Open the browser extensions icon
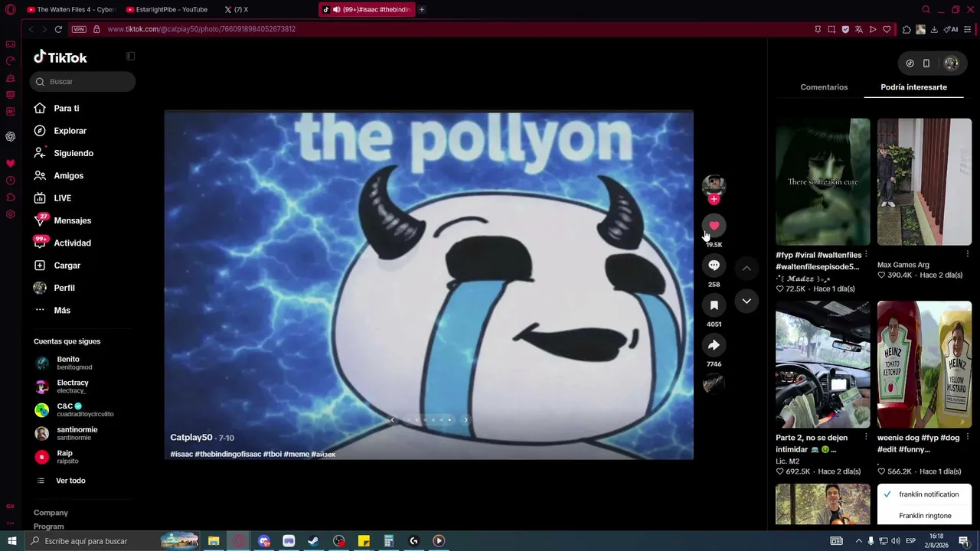980x551 pixels. (x=906, y=29)
